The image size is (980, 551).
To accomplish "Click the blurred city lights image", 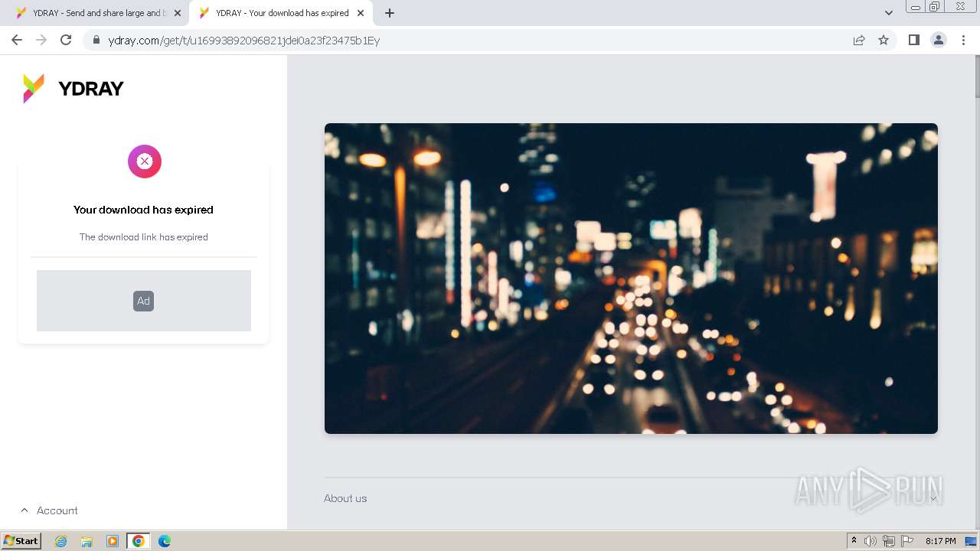I will point(631,279).
